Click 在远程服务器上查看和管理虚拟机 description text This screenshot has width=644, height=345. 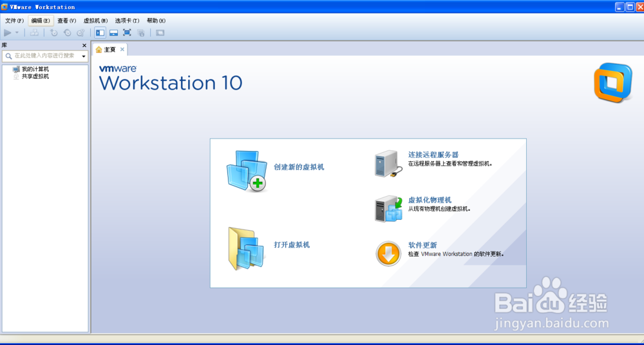[x=450, y=164]
